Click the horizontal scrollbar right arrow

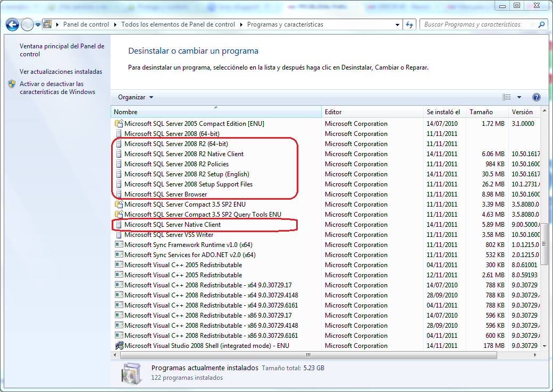535,355
